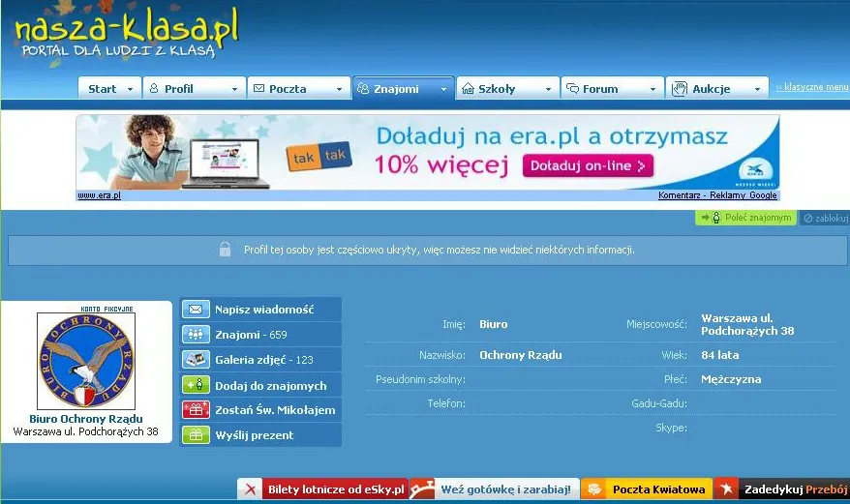This screenshot has height=504, width=850.
Task: Click the 'Mężczyzna' gender value
Action: (731, 379)
